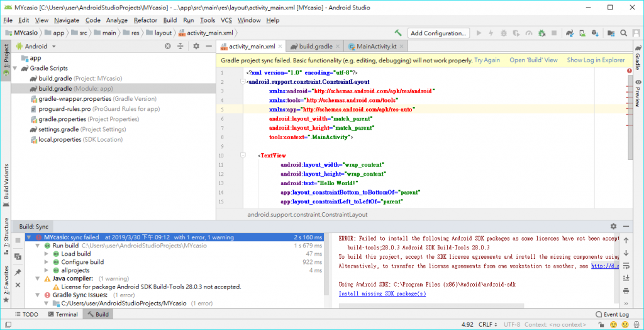Click the Build panel settings gear icon

[614, 226]
